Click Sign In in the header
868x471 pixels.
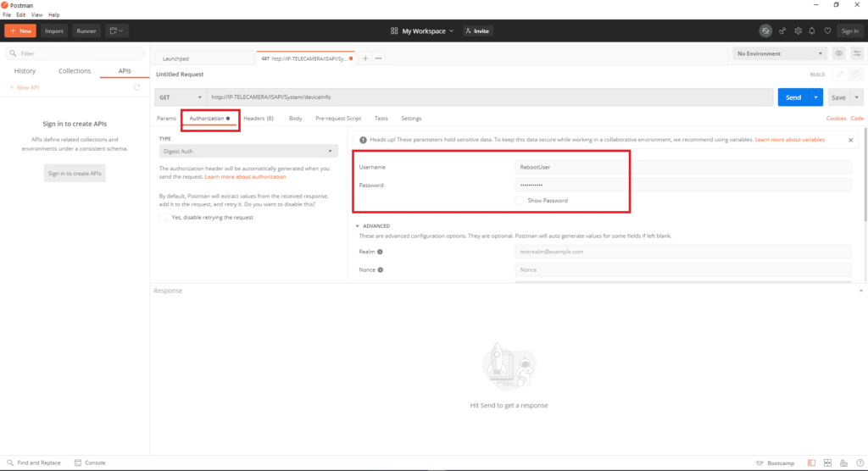849,31
